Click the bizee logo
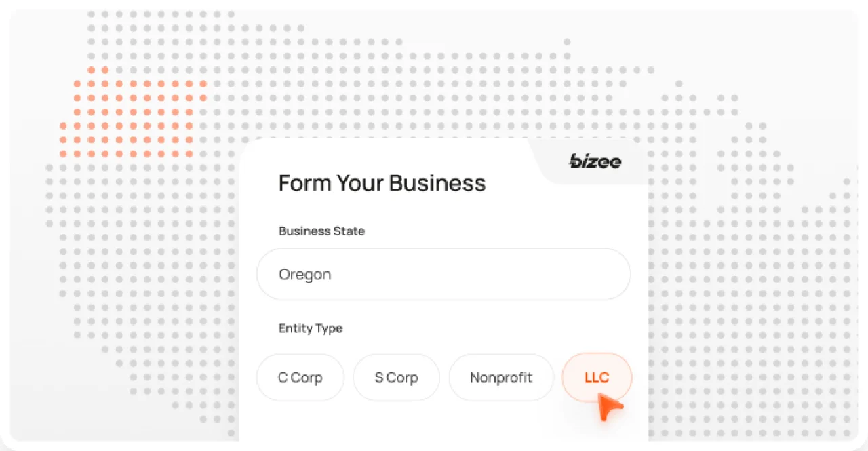Screen dimensions: 868x451 pyautogui.click(x=595, y=161)
